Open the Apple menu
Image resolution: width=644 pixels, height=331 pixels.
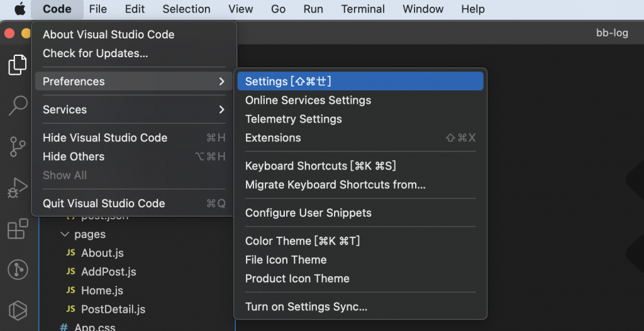point(20,9)
